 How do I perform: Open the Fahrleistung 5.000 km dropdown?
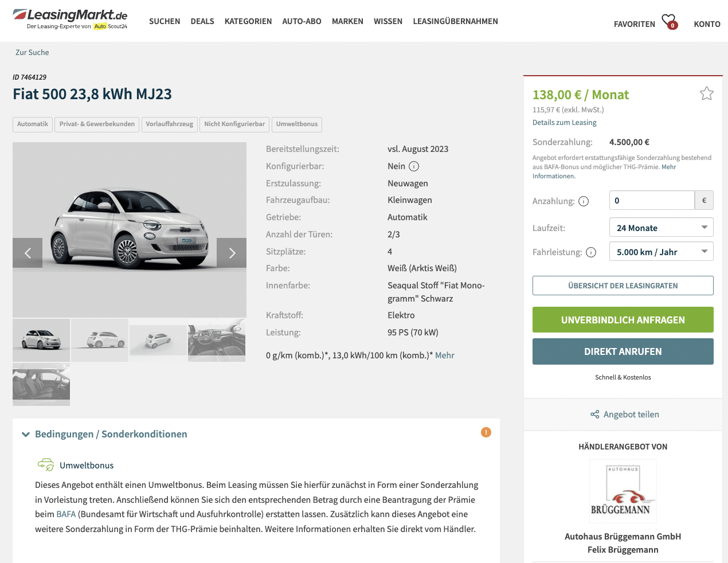coord(662,252)
